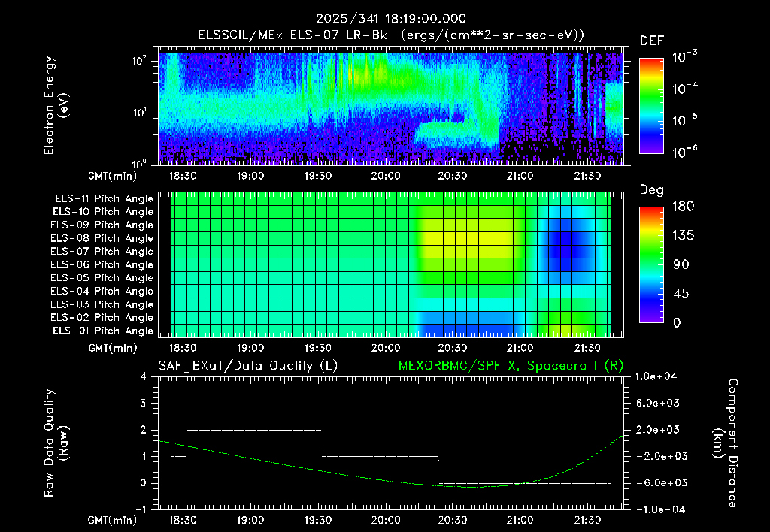Click the Deg pitch angle color bar
This screenshot has height=532, width=770.
tap(651, 264)
